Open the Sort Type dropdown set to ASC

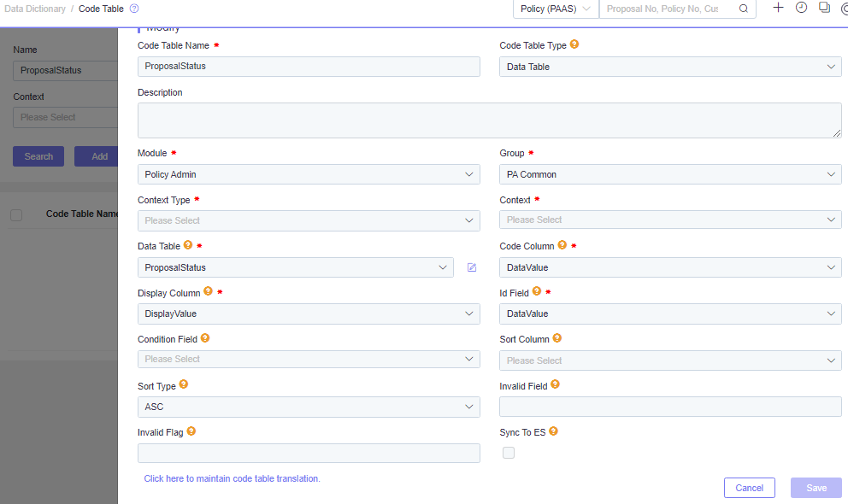[x=309, y=407]
